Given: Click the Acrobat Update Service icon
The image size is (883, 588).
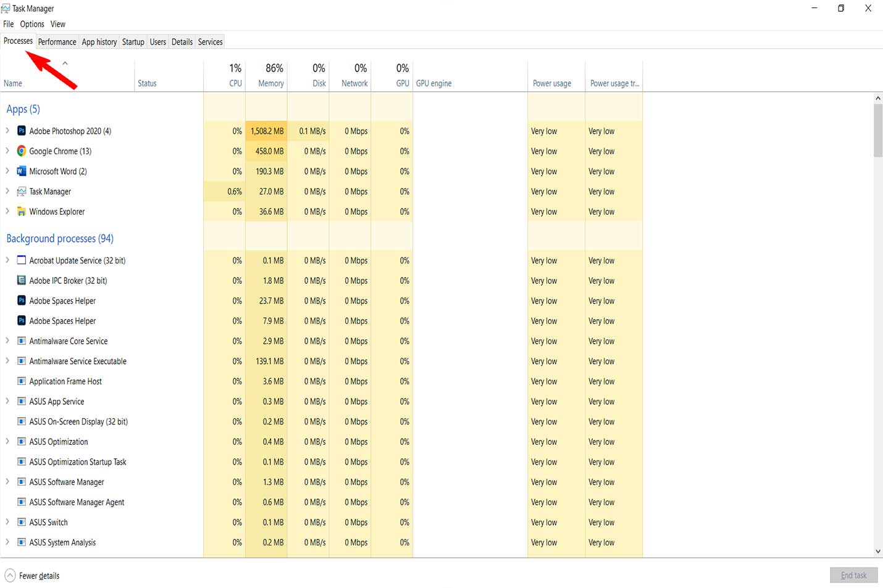Looking at the screenshot, I should pos(22,260).
